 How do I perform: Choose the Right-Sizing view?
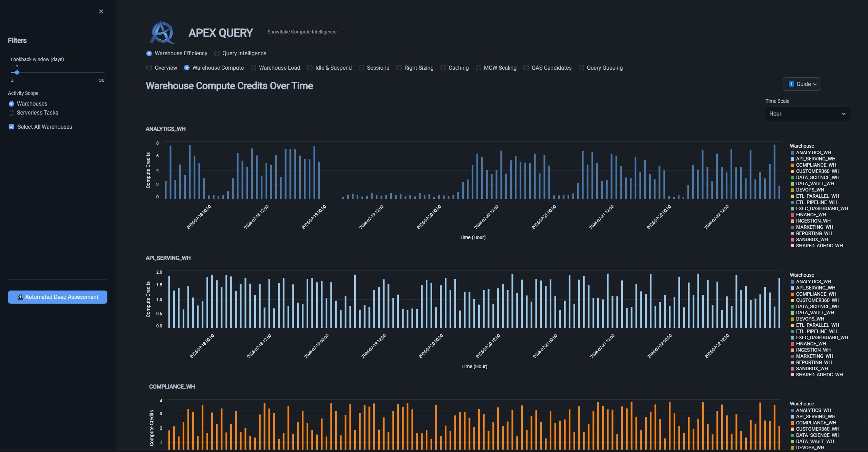coord(415,68)
